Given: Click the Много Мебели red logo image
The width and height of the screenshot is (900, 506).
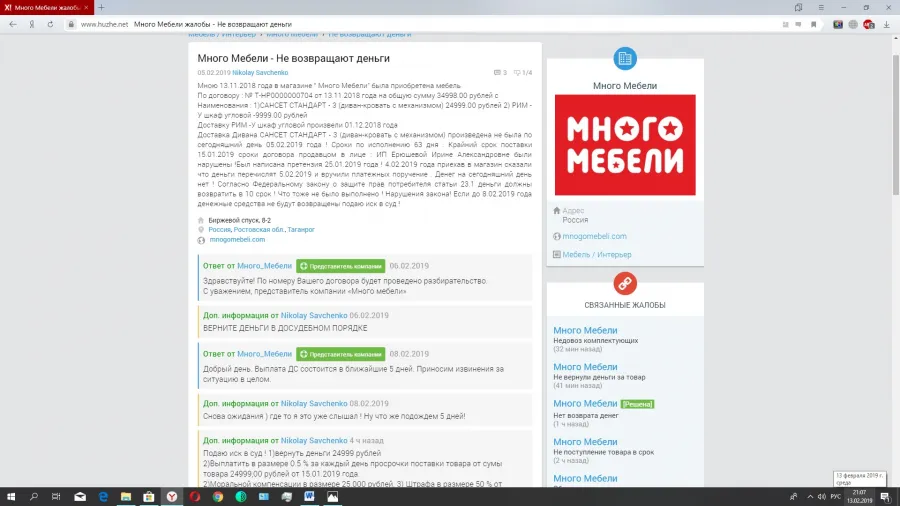Looking at the screenshot, I should point(624,145).
